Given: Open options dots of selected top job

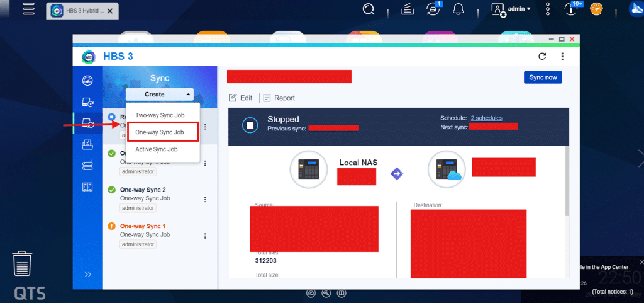Looking at the screenshot, I should click(x=205, y=127).
